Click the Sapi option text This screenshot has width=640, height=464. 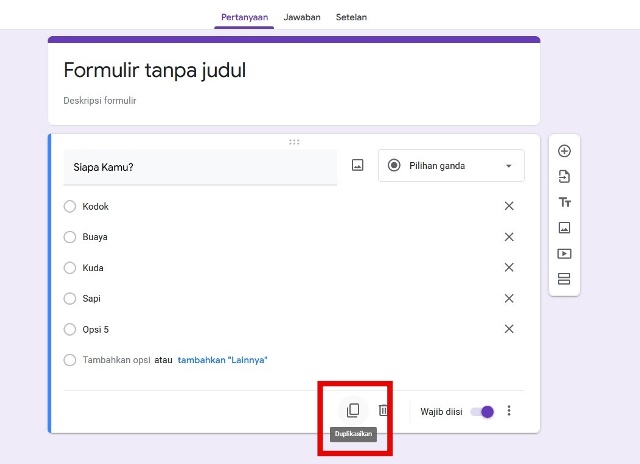point(91,299)
